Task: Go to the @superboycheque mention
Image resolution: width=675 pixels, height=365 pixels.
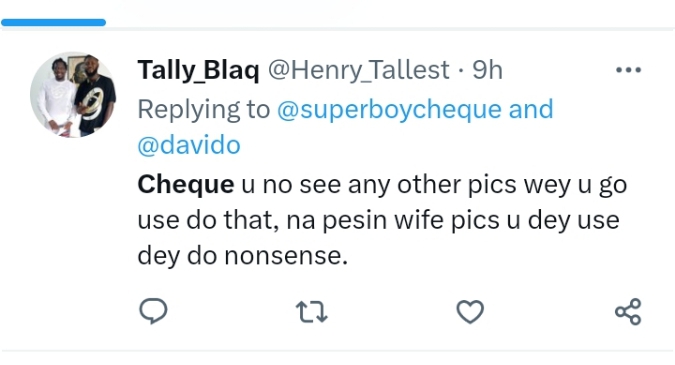Action: point(389,109)
